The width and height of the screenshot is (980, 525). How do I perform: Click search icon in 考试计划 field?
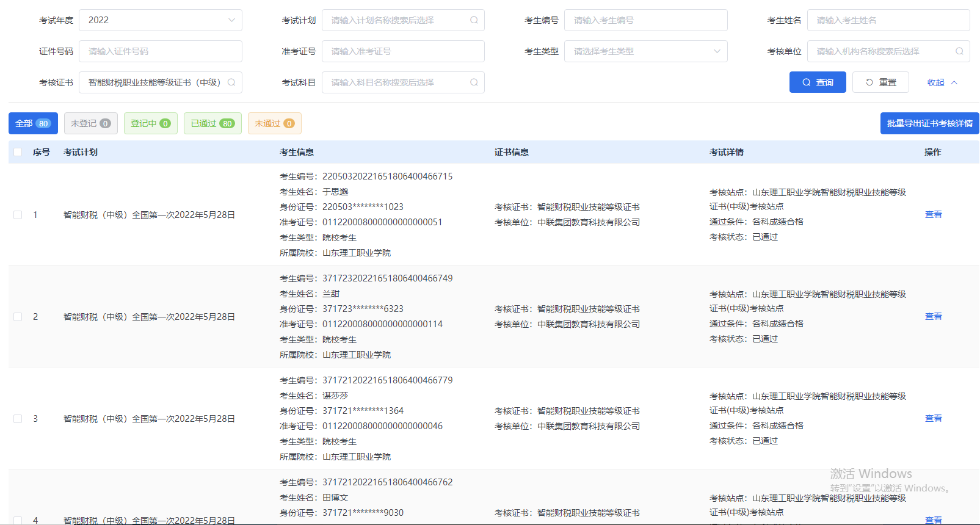pos(474,20)
